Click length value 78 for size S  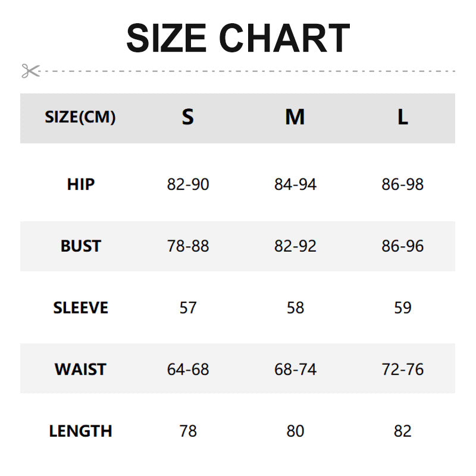tap(188, 431)
